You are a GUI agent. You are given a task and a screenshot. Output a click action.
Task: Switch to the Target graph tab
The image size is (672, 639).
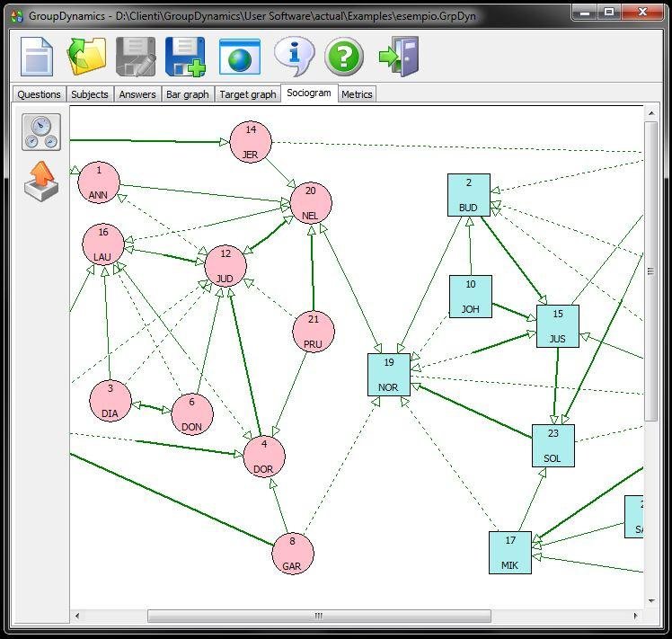click(248, 94)
